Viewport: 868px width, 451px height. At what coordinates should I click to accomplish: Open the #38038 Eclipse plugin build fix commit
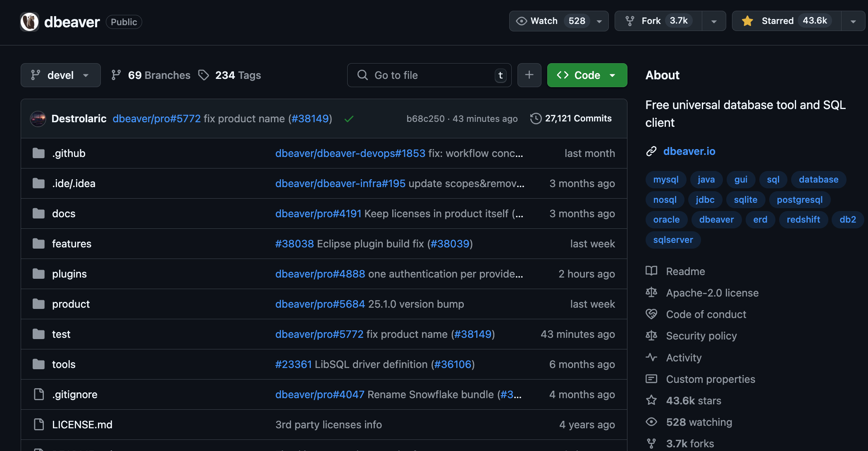click(x=374, y=244)
